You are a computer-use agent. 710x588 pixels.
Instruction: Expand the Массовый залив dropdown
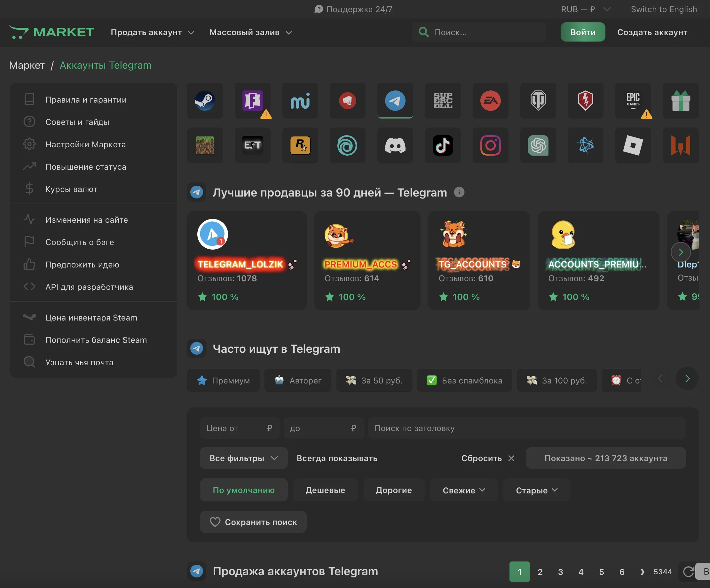pos(250,32)
